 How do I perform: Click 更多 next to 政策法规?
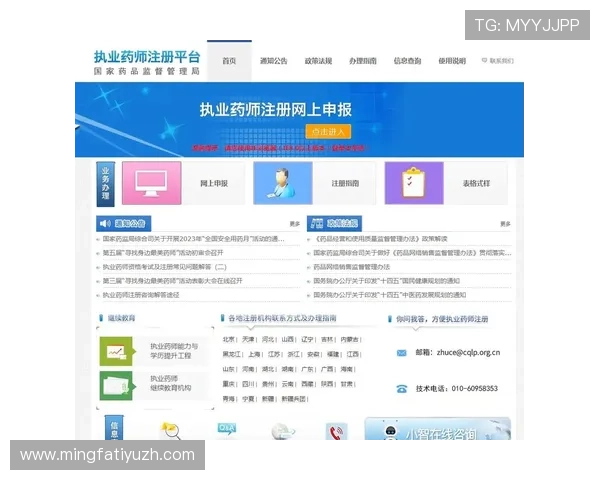(x=505, y=224)
